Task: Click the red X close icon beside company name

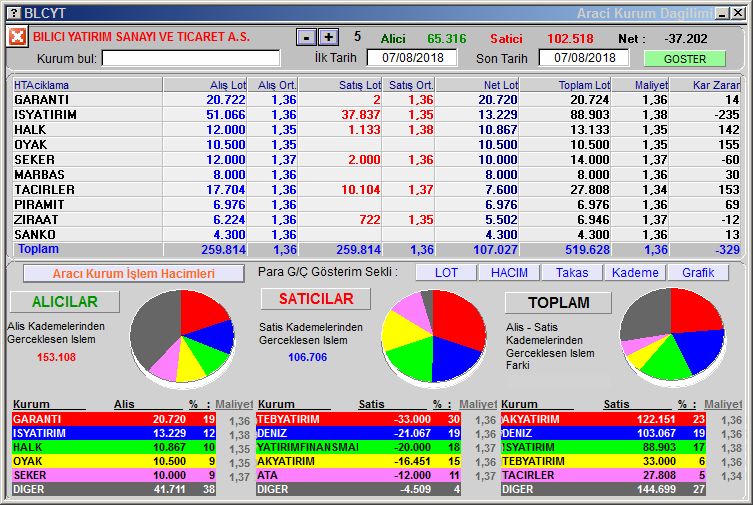Action: point(17,36)
